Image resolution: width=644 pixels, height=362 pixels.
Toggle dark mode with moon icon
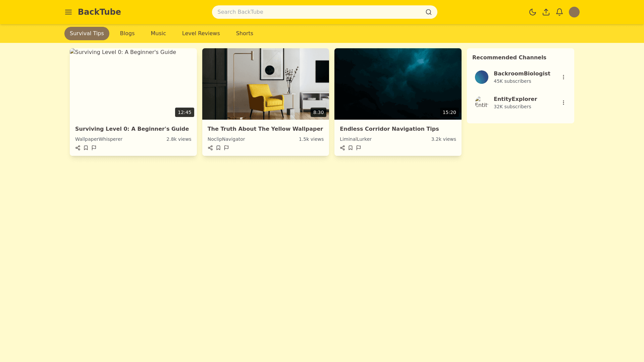click(x=533, y=12)
